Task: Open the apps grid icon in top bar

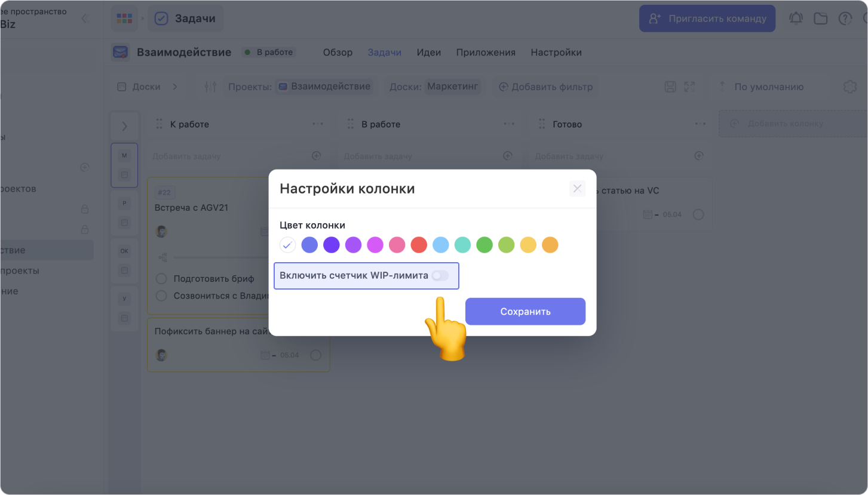Action: click(124, 19)
